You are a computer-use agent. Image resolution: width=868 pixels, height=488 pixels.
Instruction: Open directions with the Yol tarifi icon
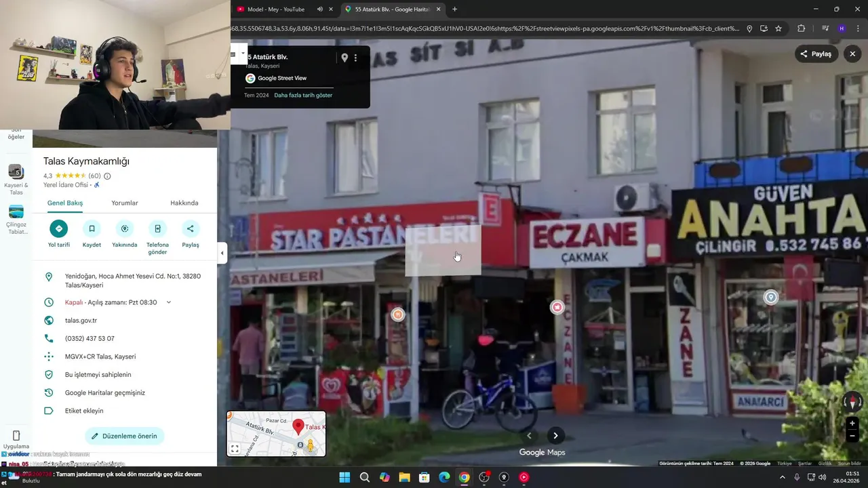[59, 228]
